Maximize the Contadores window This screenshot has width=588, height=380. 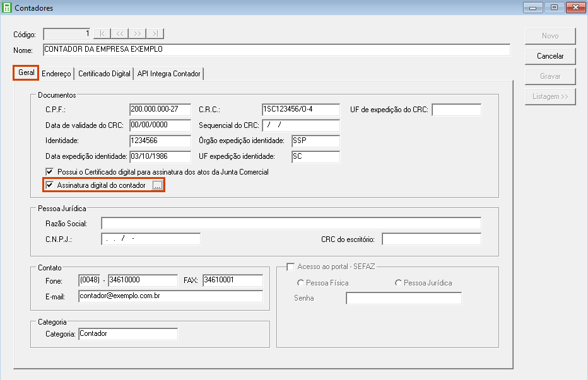554,8
